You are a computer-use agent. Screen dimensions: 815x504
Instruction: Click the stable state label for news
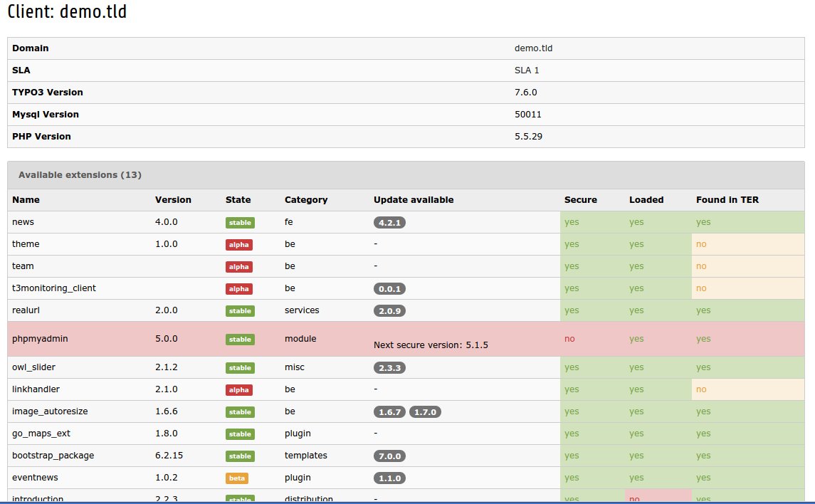tap(240, 222)
